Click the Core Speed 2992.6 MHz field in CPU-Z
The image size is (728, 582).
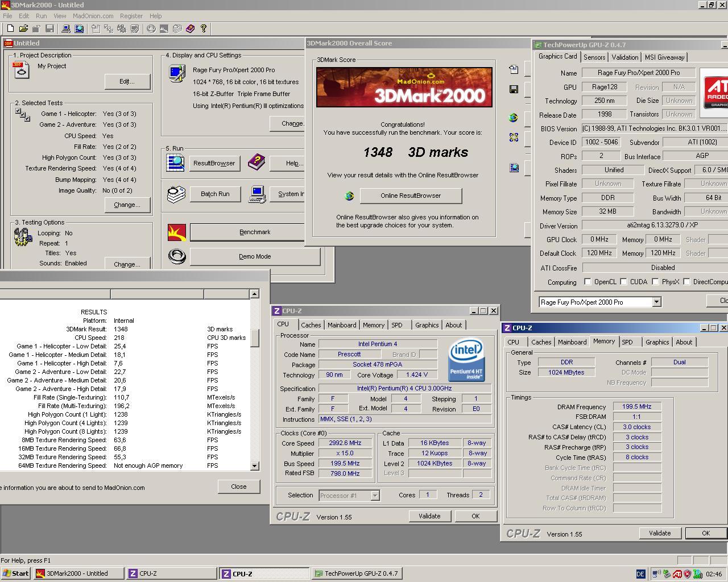point(345,443)
